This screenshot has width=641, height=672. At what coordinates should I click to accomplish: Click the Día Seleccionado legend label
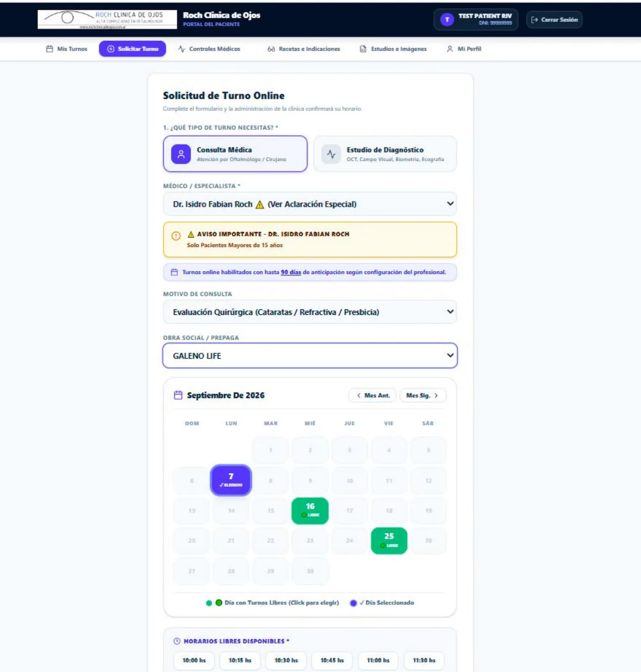(x=390, y=603)
